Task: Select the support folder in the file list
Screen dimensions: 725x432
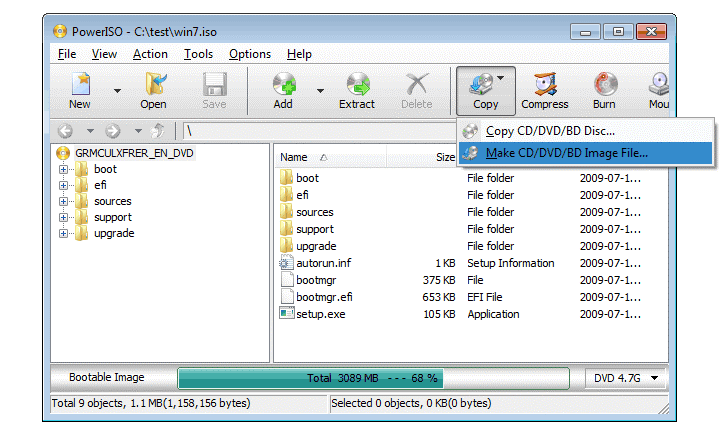Action: 315,229
